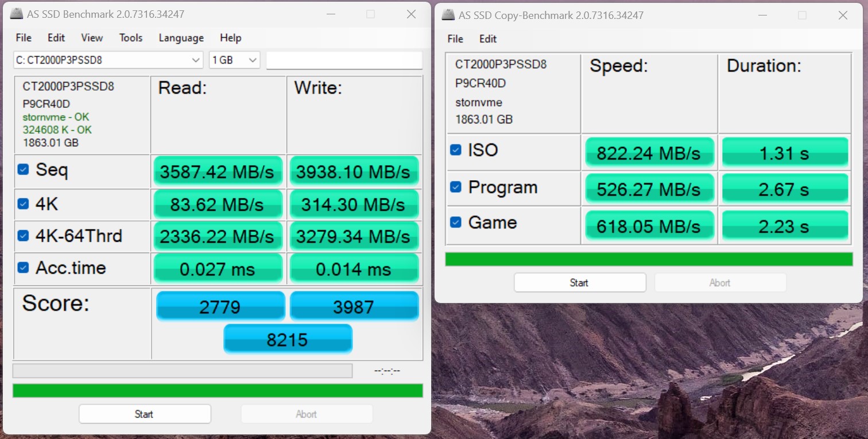Viewport: 868px width, 439px height.
Task: Click the elapsed time indicator --:--:--
Action: 387,371
